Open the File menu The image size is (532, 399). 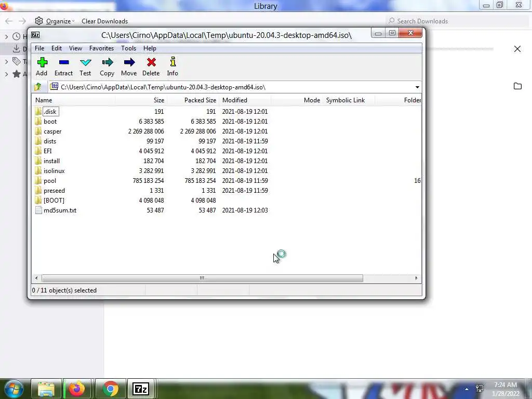coord(39,48)
